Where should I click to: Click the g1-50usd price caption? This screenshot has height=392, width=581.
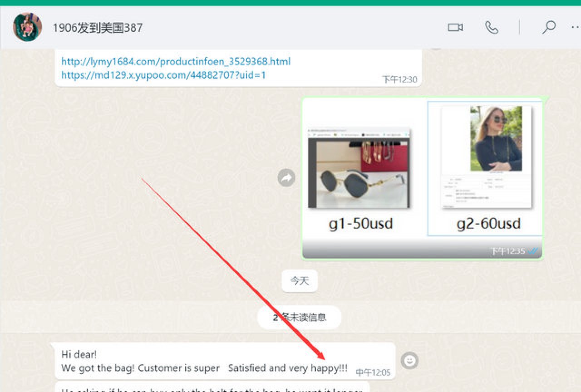click(x=360, y=224)
